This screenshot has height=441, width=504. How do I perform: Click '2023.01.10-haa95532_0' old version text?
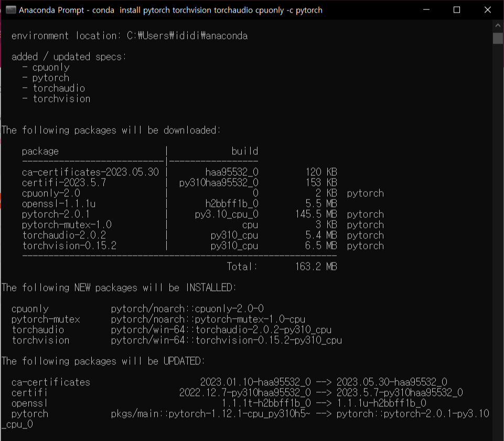(x=255, y=382)
